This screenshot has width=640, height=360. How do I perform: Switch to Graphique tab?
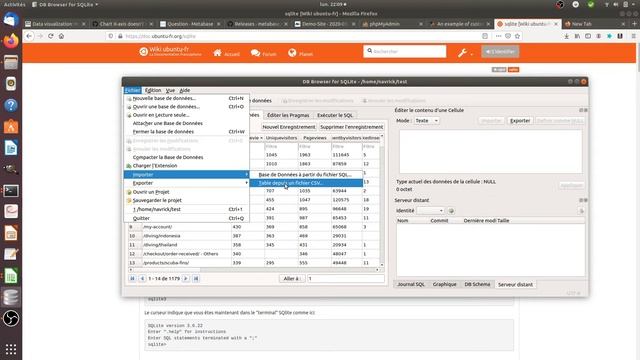point(444,284)
